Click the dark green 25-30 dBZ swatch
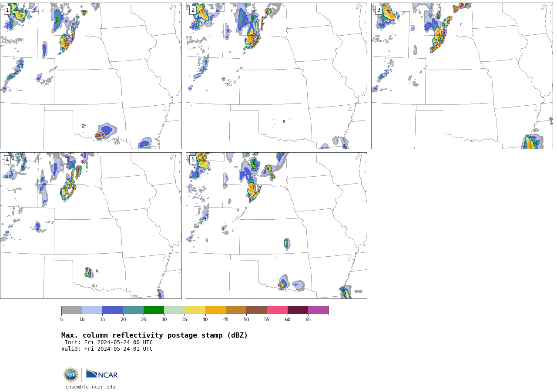The image size is (557, 392). [x=154, y=310]
